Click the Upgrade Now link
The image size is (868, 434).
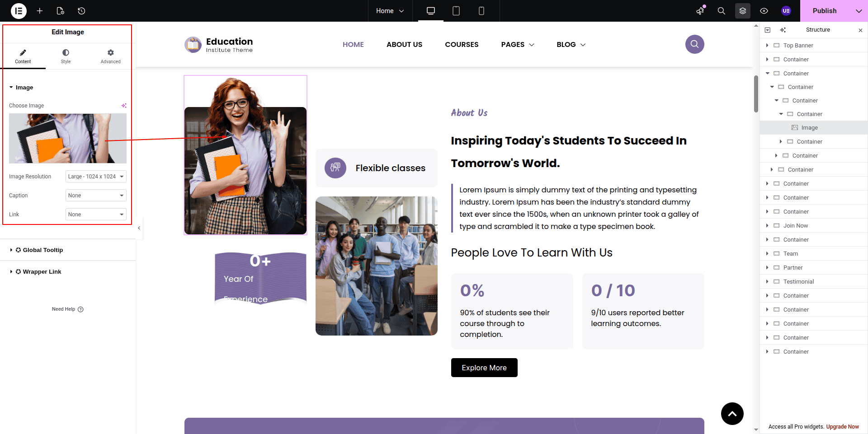pyautogui.click(x=842, y=427)
